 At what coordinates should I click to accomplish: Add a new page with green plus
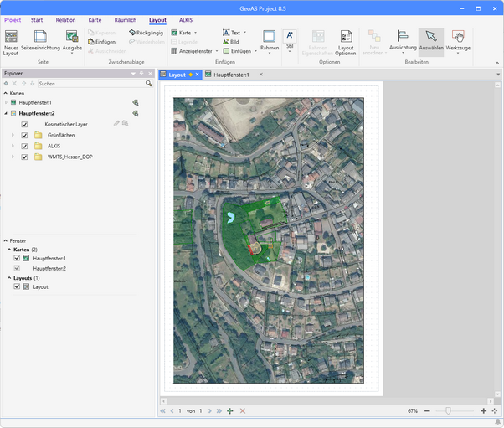(230, 411)
